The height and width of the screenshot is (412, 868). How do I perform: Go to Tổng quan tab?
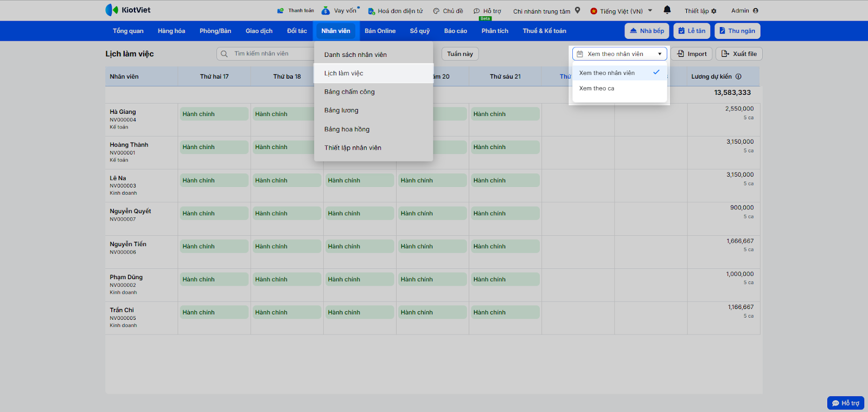128,31
